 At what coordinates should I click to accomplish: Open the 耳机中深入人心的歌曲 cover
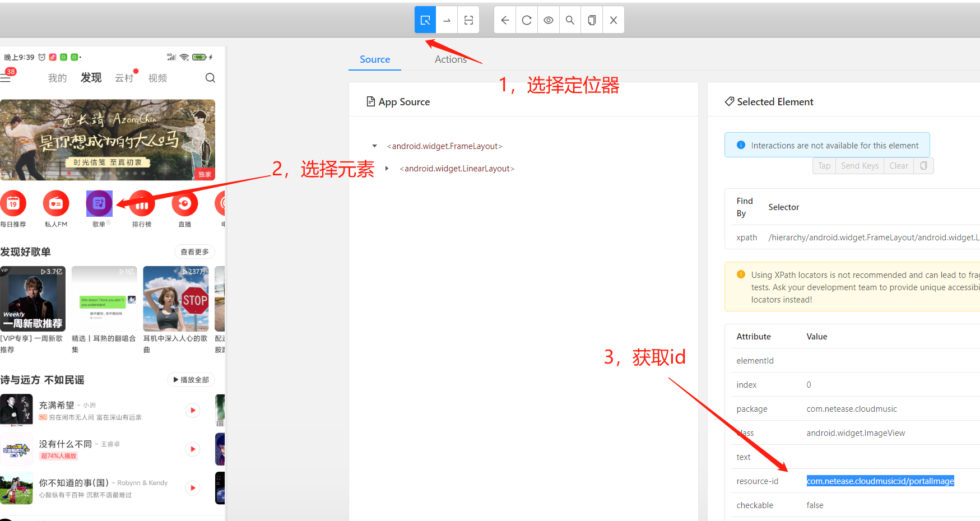176,299
